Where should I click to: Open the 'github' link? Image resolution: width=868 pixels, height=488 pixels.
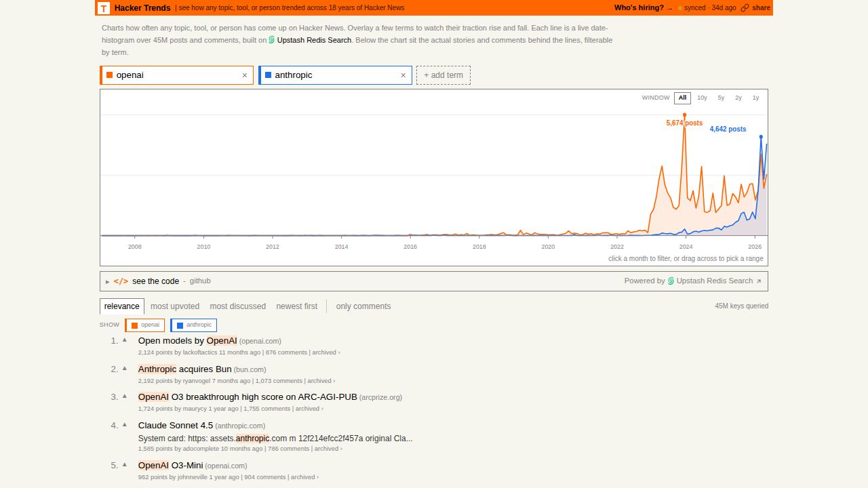[x=200, y=281]
